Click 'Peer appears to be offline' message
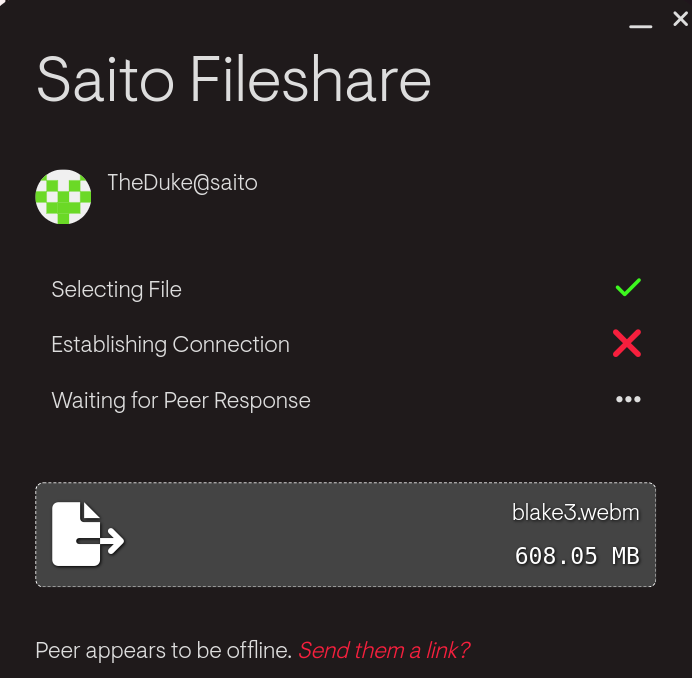692x678 pixels. tap(163, 650)
